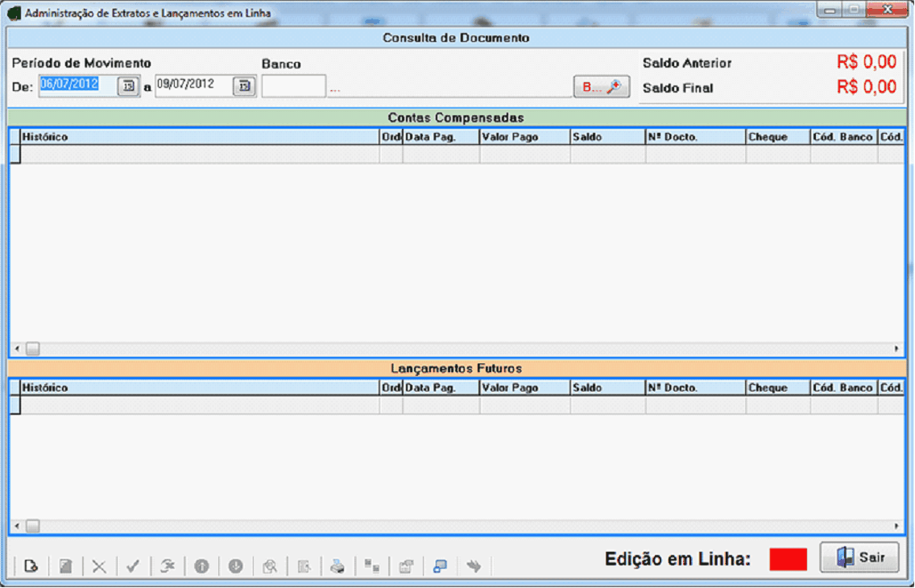Click the magnifier search icon in bottom toolbar
Screen dimensions: 915x588
[270, 566]
